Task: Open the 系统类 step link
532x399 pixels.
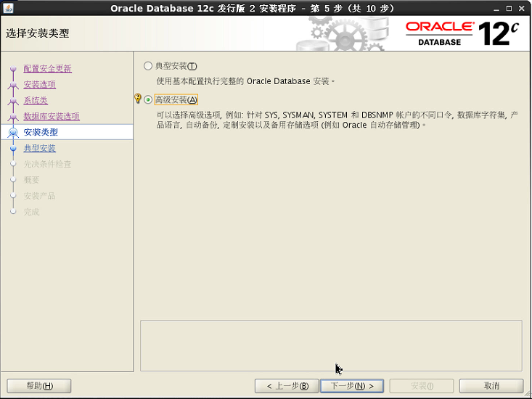Action: 36,100
